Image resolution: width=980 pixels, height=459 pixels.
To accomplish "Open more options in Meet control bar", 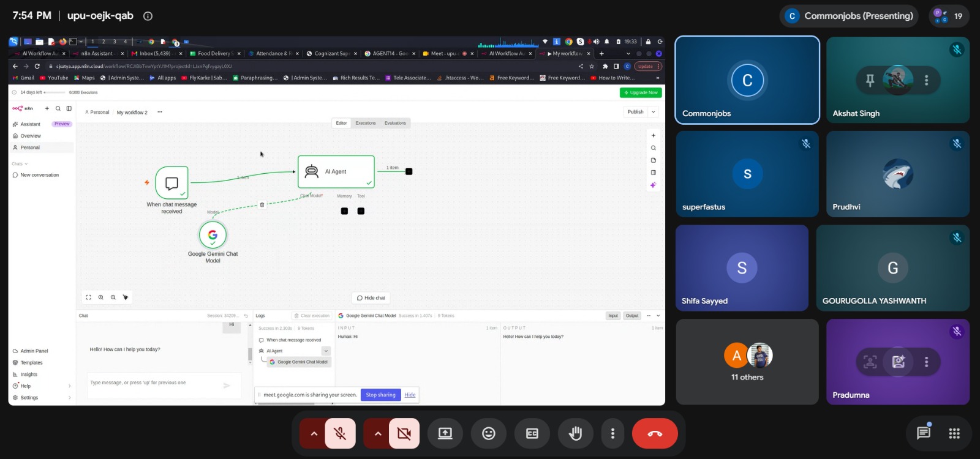I will click(612, 433).
